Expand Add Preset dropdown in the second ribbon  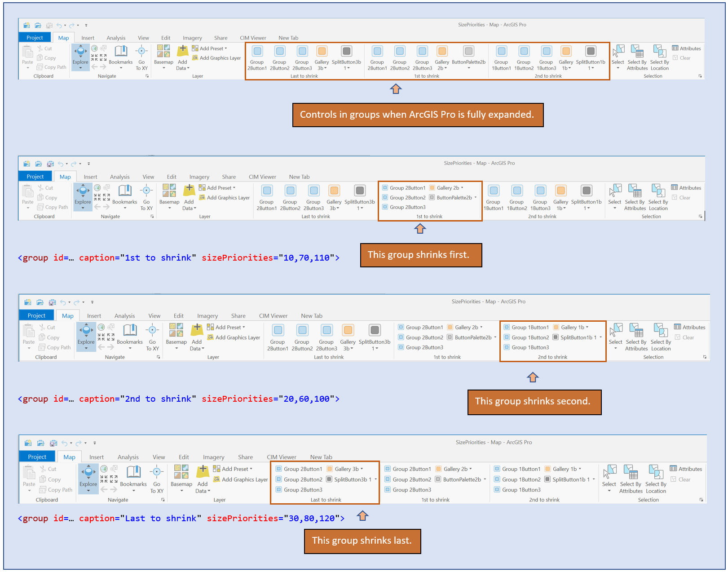tap(234, 188)
